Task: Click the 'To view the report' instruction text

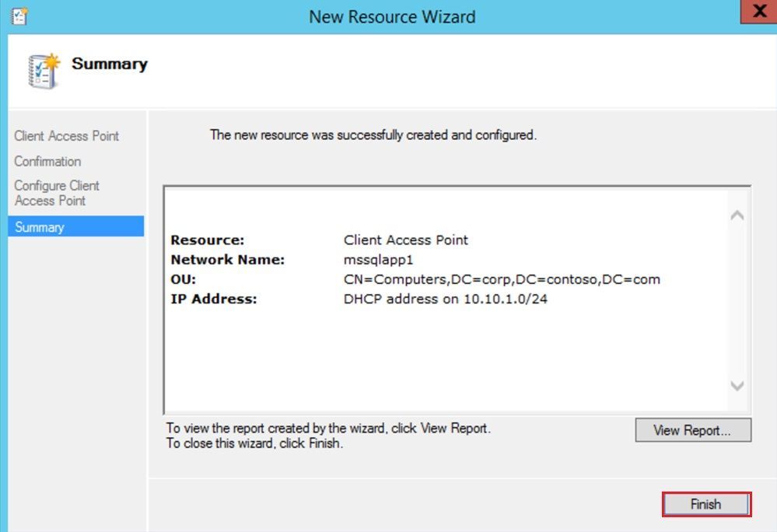Action: pos(328,428)
